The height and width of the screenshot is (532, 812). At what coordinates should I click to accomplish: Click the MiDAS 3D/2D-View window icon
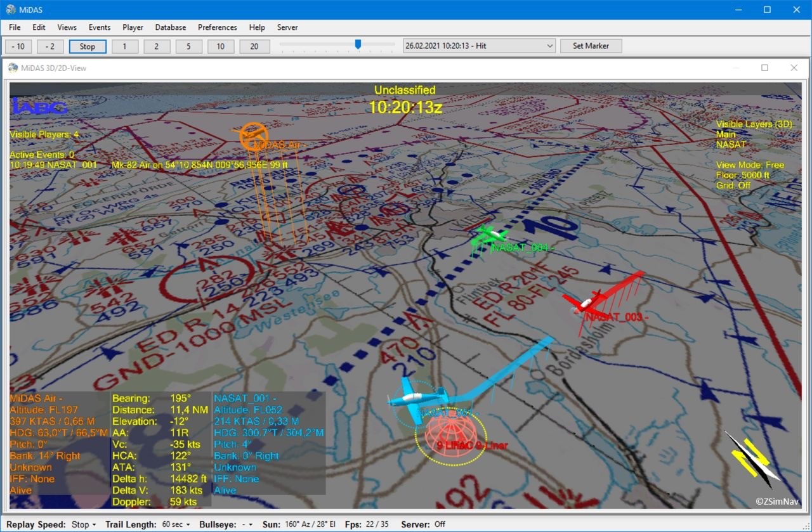tap(13, 68)
